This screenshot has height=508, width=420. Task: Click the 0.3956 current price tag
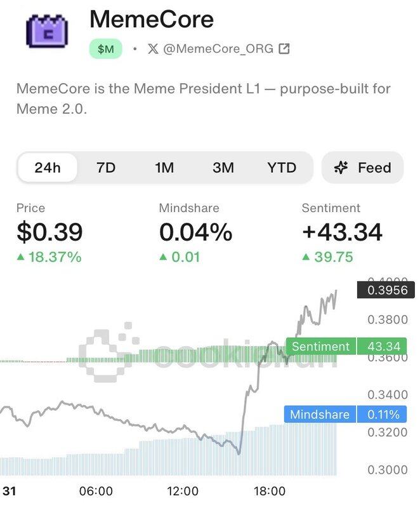click(x=386, y=290)
